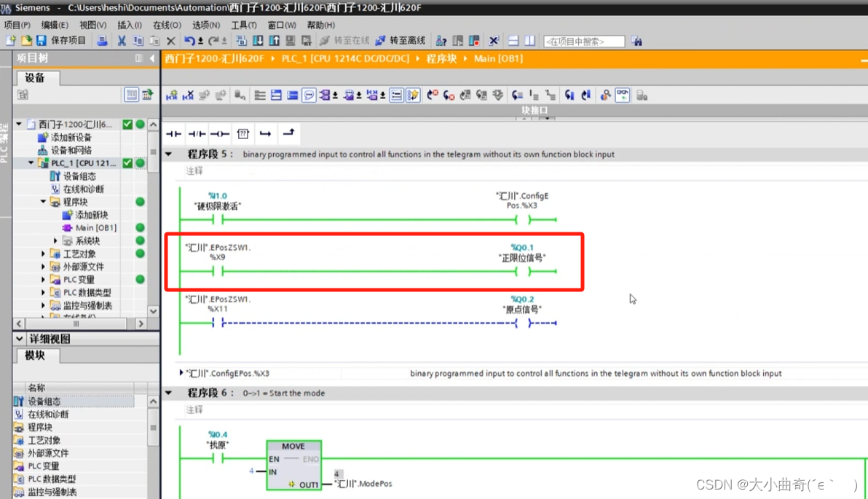The image size is (868, 499).
Task: Insert a normally open contact
Action: coord(173,133)
